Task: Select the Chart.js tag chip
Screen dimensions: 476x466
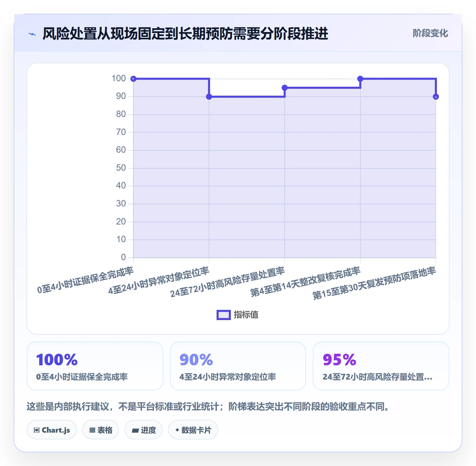Action: click(52, 430)
